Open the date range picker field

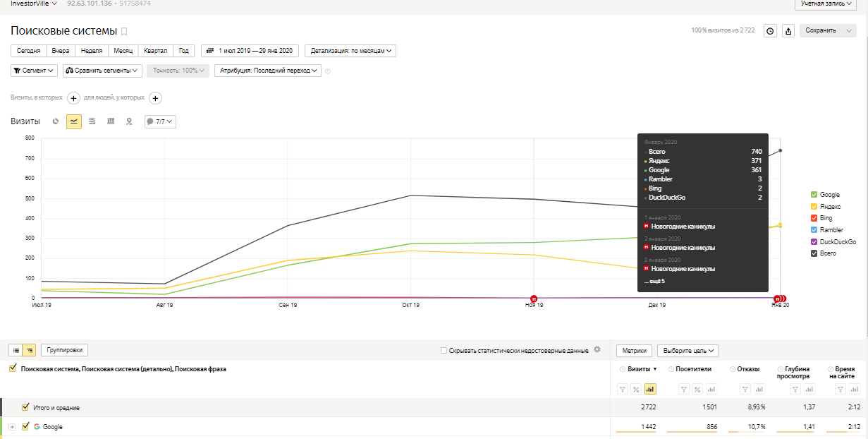click(250, 51)
